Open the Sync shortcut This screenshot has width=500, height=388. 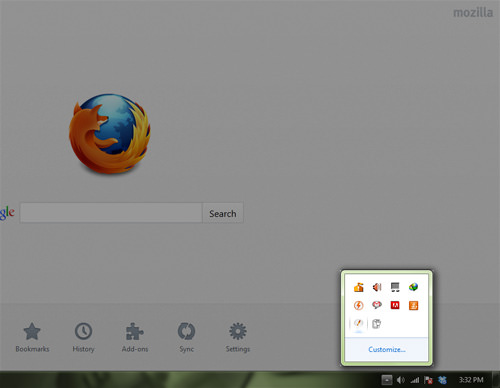pyautogui.click(x=186, y=337)
